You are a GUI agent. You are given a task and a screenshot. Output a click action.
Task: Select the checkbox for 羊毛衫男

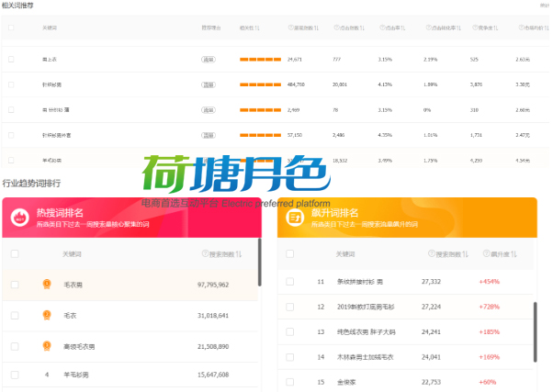coord(15,375)
